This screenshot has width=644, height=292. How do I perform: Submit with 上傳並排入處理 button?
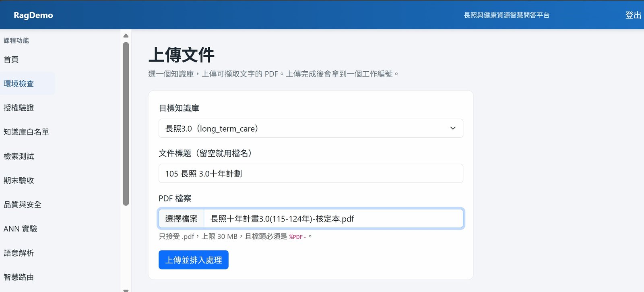point(194,260)
